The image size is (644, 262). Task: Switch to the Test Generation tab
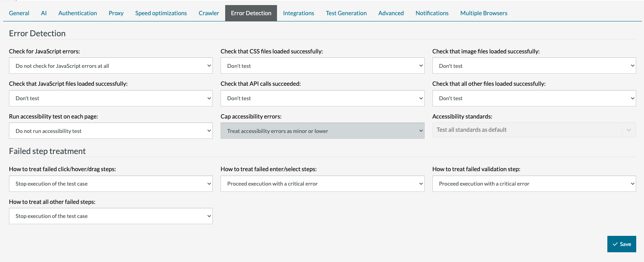click(x=346, y=13)
